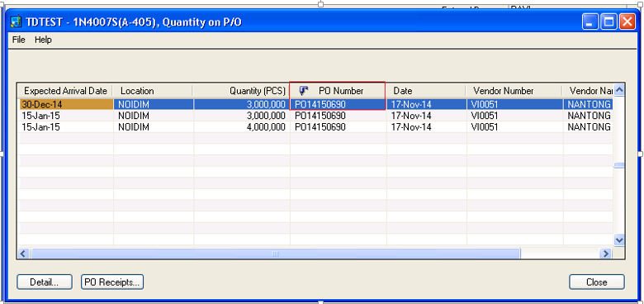
Task: Click the Location column header
Action: 153,91
